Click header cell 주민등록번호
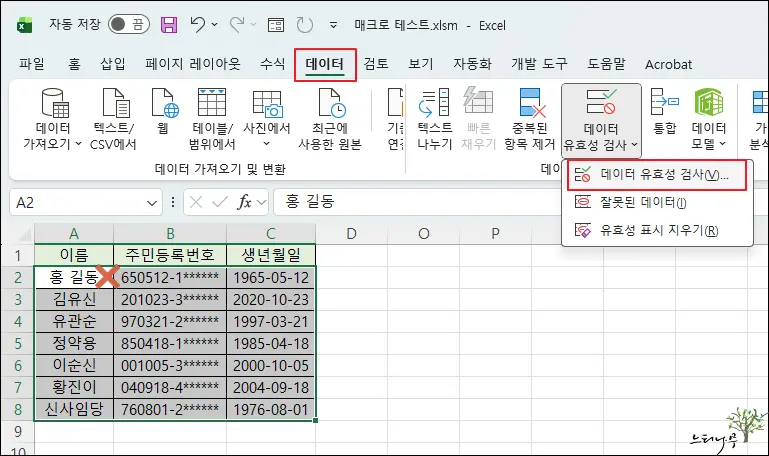Viewport: 769px width, 456px height. [x=170, y=255]
